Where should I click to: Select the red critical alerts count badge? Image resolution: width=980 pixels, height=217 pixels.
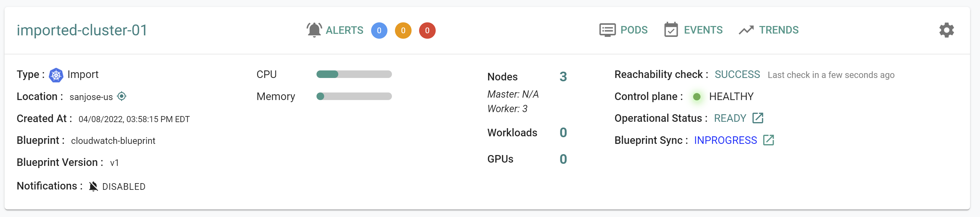click(427, 31)
